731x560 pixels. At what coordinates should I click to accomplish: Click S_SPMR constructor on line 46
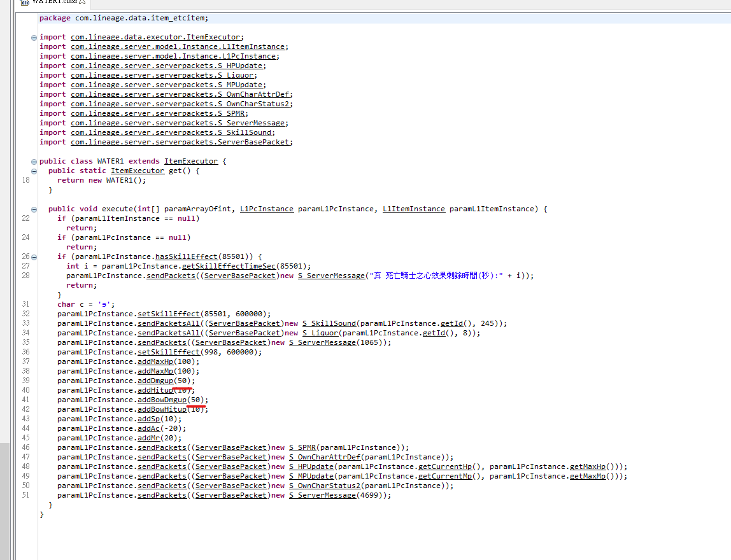click(302, 448)
